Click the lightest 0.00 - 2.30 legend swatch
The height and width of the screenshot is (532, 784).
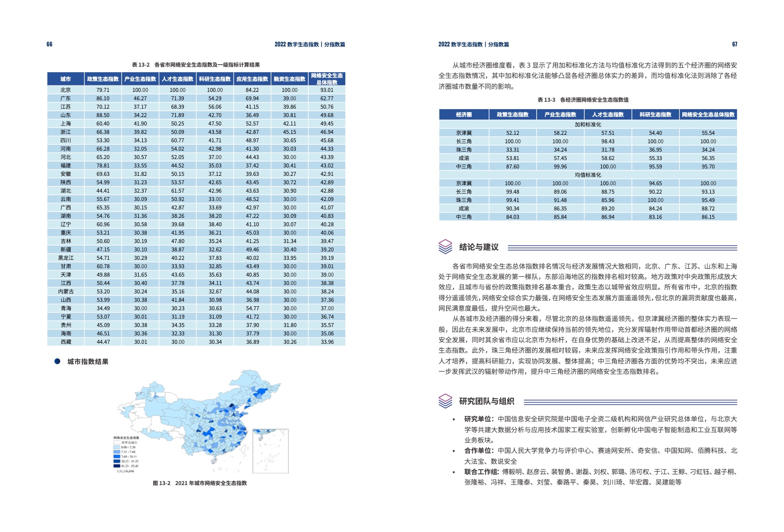tap(117, 447)
